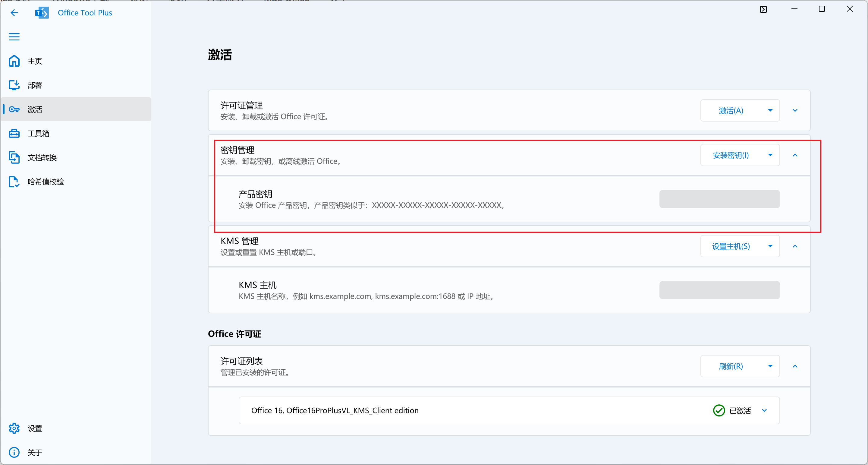Go to the 部署 deploy section
Viewport: 868px width, 465px height.
click(35, 85)
